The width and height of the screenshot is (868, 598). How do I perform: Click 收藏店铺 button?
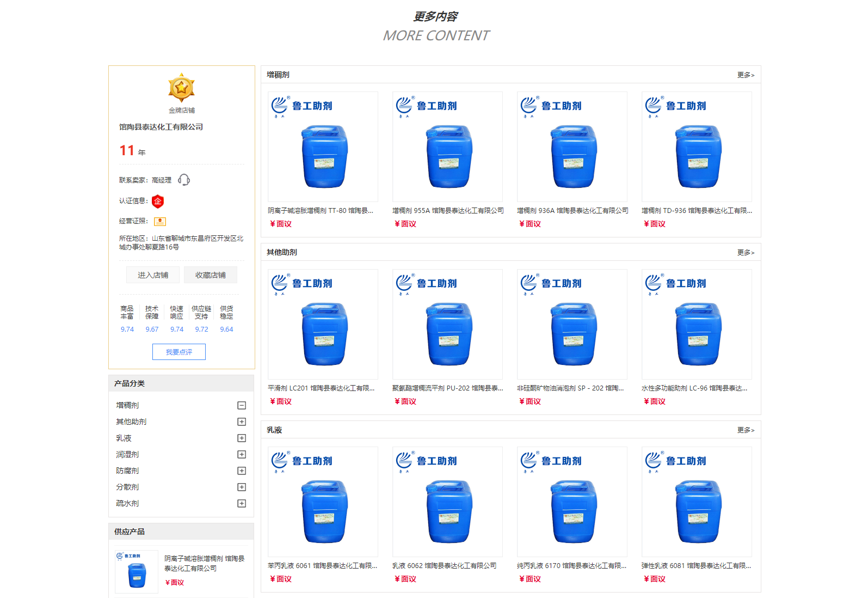point(211,275)
